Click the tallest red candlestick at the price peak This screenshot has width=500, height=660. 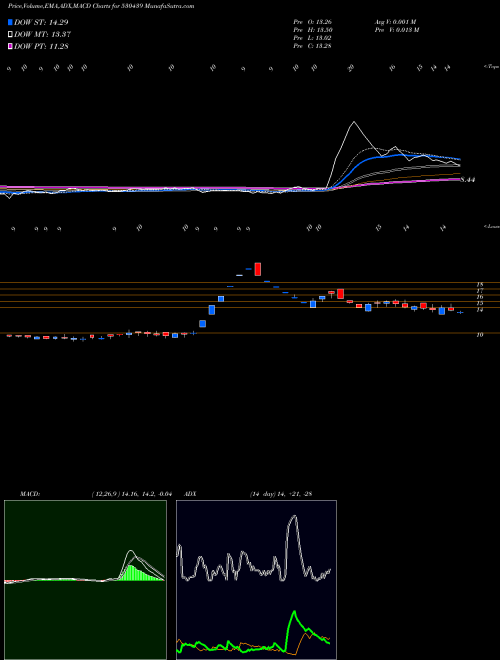(258, 269)
